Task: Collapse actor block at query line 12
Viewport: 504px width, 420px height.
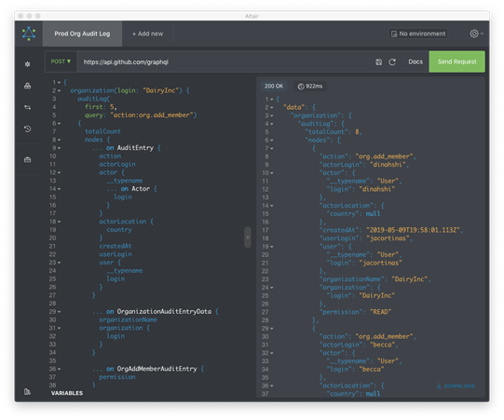Action: (59, 172)
